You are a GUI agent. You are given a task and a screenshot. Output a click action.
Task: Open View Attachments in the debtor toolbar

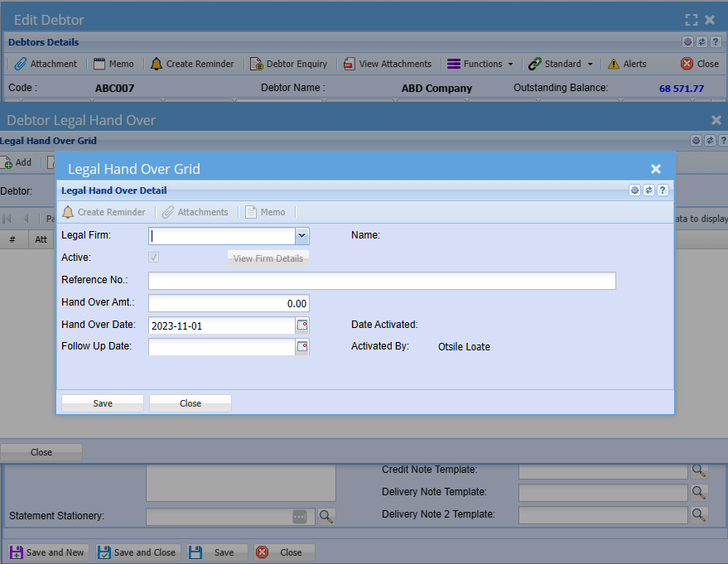(388, 64)
